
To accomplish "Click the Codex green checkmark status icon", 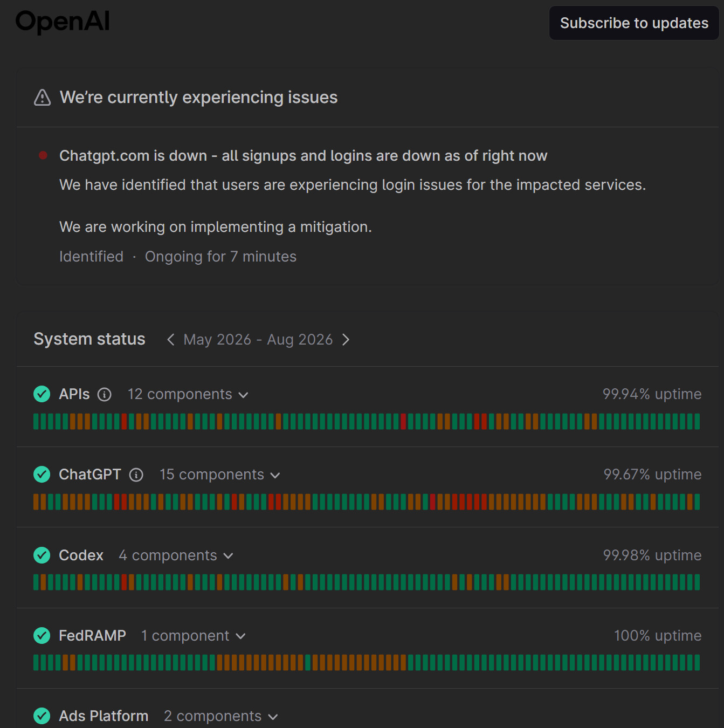I will (42, 555).
